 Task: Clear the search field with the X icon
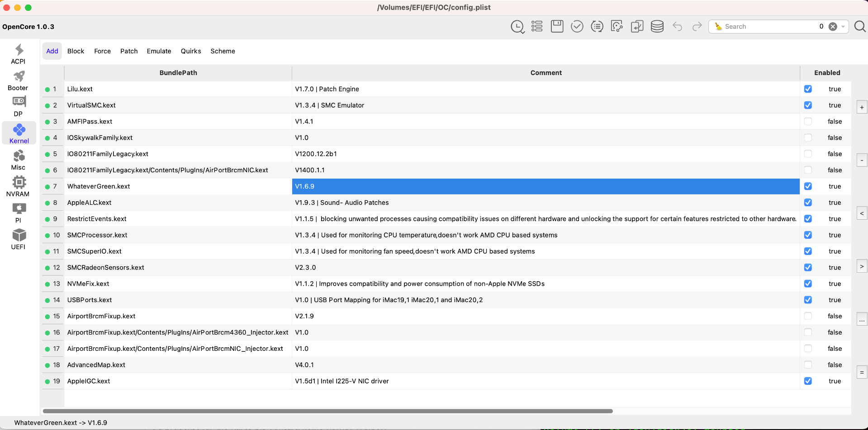tap(833, 27)
